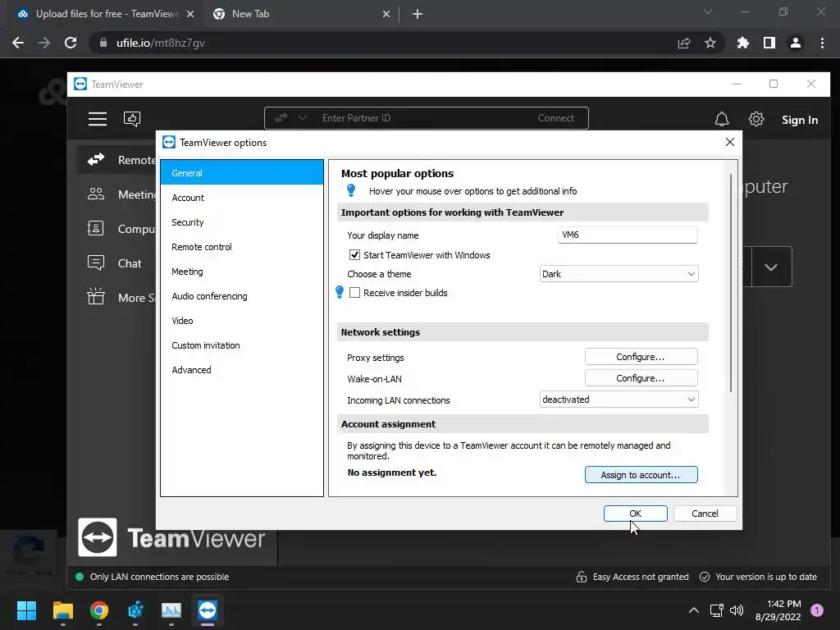840x630 pixels.
Task: Click the Remote Control arrows icon in sidebar
Action: 96,160
